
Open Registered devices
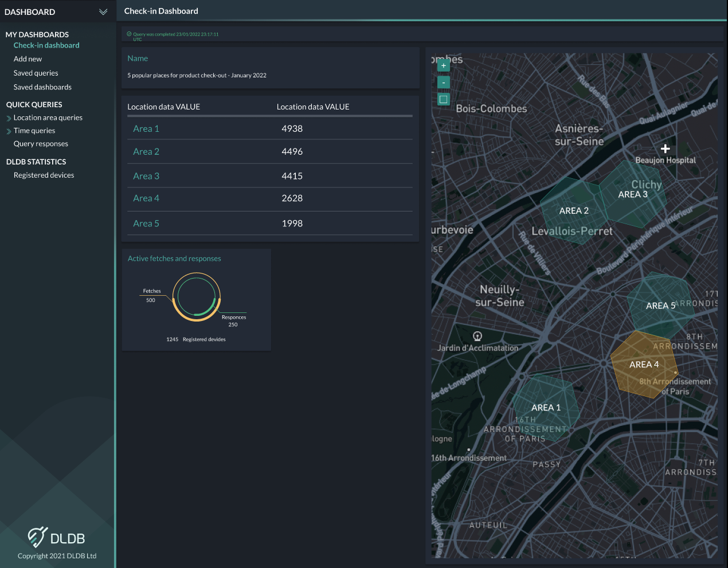(x=44, y=175)
